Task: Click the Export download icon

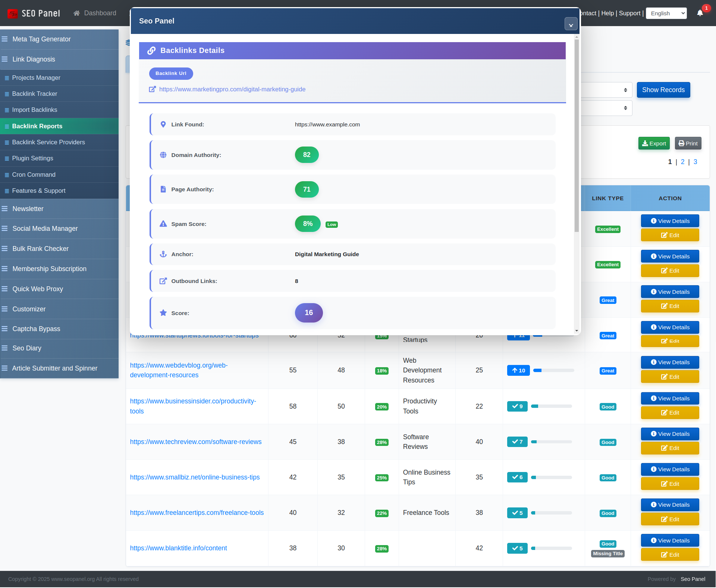Action: [x=645, y=143]
